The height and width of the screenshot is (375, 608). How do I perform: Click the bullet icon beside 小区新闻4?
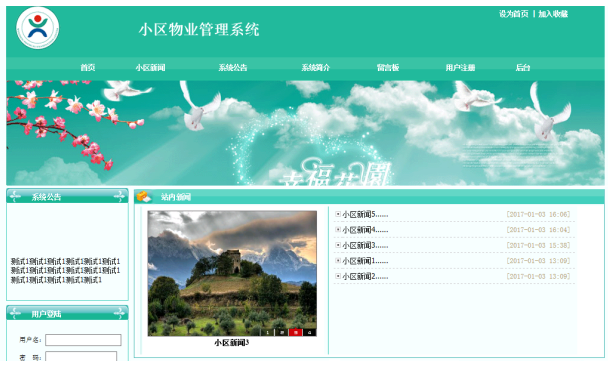(338, 230)
